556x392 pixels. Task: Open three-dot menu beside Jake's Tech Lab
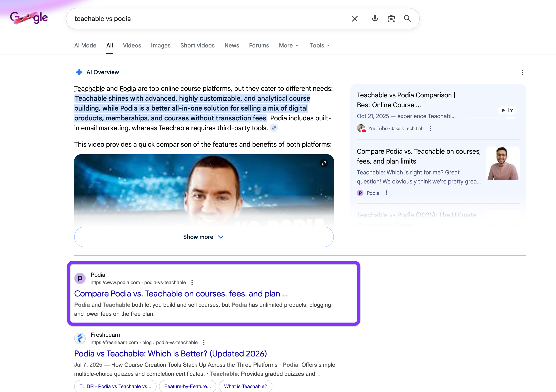click(430, 129)
